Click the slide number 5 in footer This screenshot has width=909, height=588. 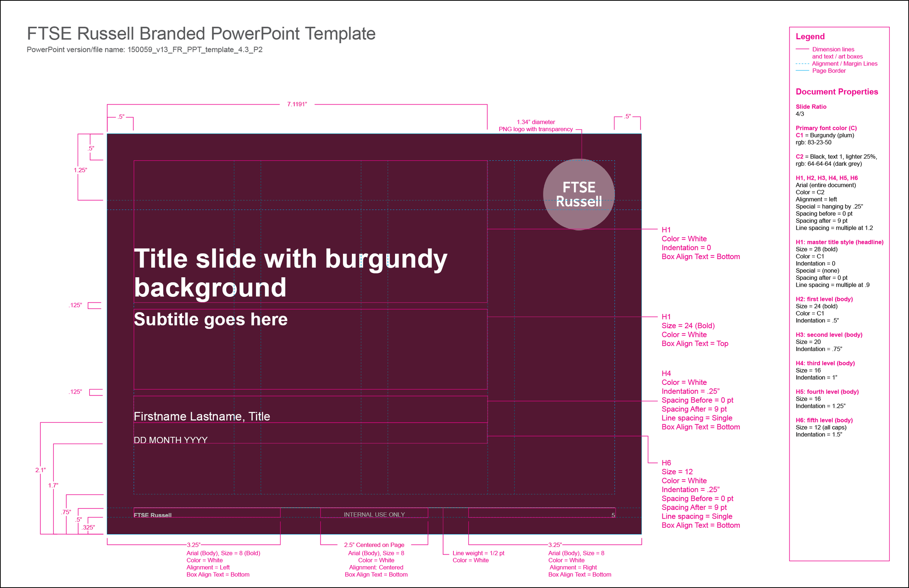click(x=613, y=515)
